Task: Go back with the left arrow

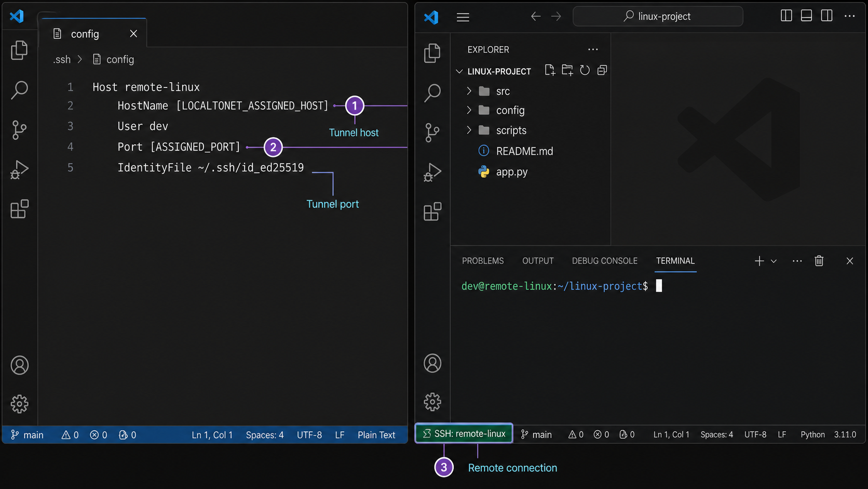Action: coord(536,17)
